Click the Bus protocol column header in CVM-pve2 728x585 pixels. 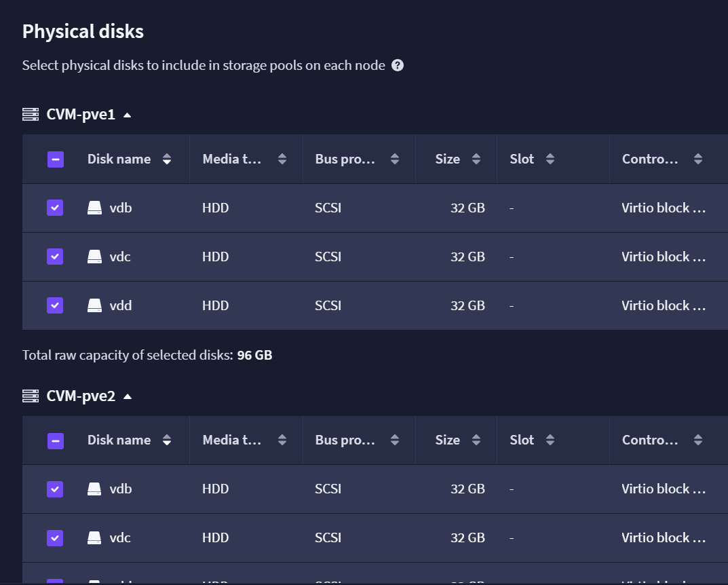tap(345, 440)
